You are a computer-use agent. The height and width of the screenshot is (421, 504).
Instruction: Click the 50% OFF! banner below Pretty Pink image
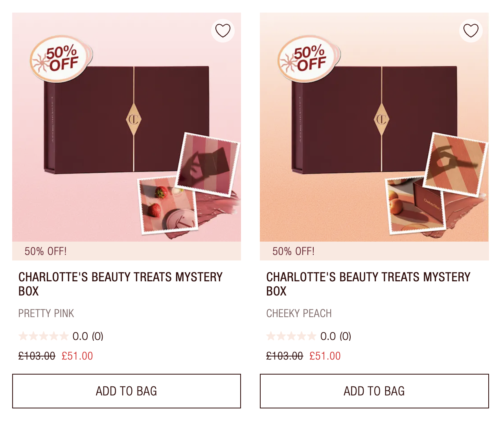[45, 251]
